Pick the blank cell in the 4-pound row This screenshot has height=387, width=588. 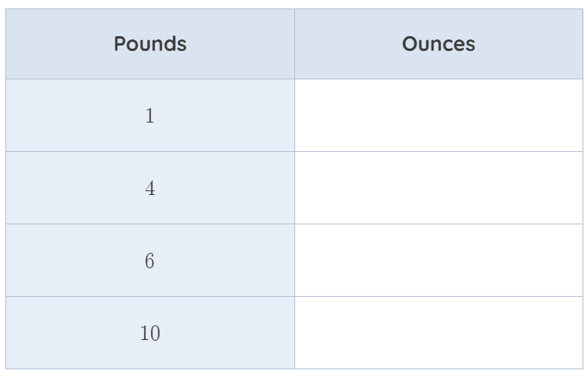[438, 188]
